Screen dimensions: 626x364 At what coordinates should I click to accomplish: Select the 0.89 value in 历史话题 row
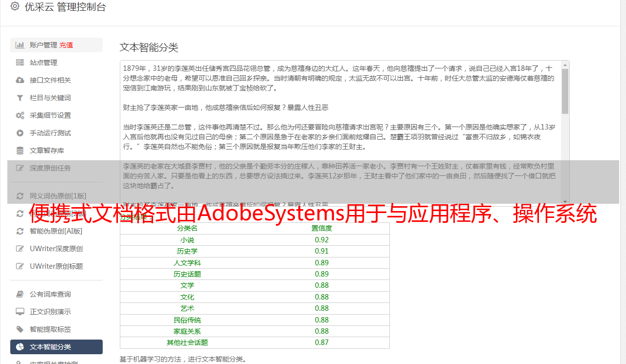click(x=322, y=274)
